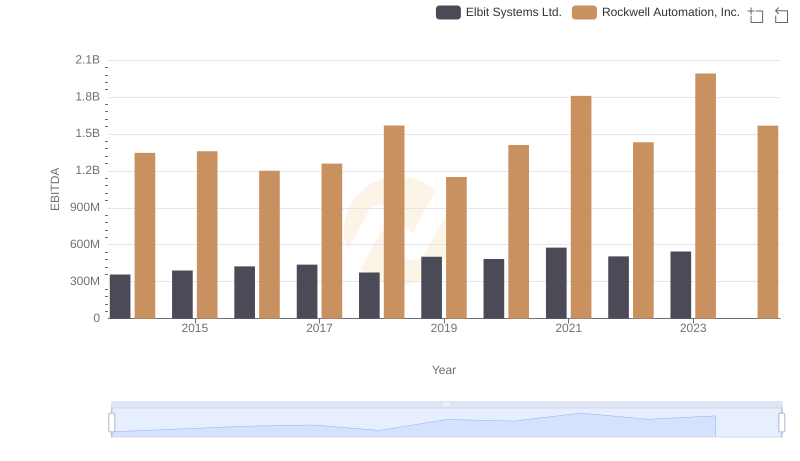This screenshot has width=800, height=461.
Task: Click the Elbit Systems bar for 2023
Action: click(x=681, y=285)
